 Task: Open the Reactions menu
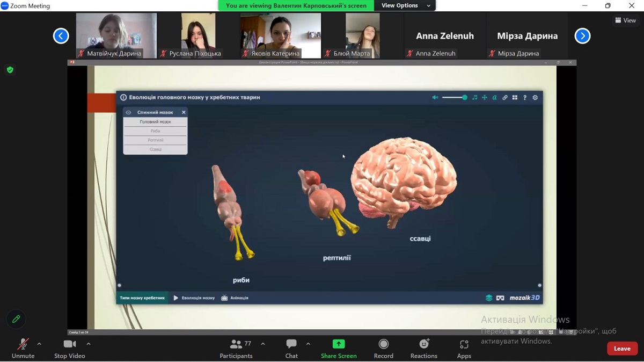click(x=424, y=349)
